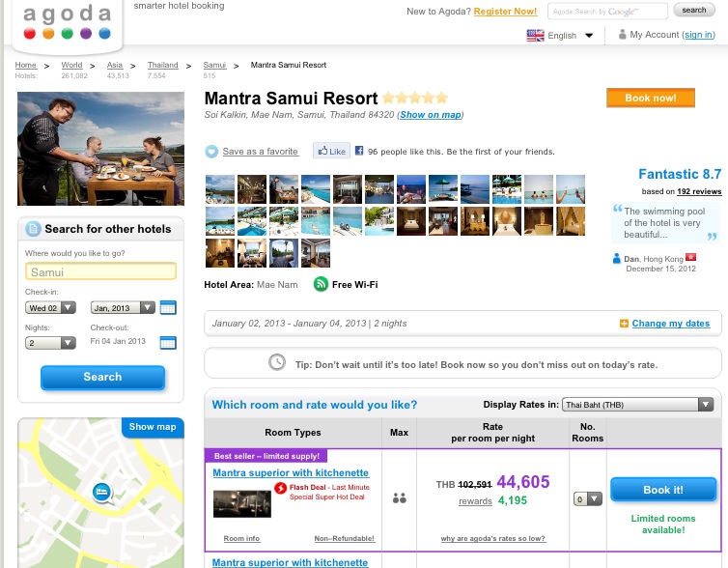Click the red Flash Deal icon
Viewport: 728px width, 568px height.
coord(280,488)
